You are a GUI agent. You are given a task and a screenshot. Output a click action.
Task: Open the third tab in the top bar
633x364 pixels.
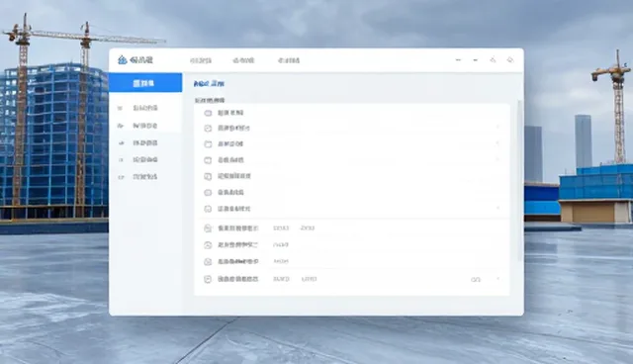click(289, 60)
